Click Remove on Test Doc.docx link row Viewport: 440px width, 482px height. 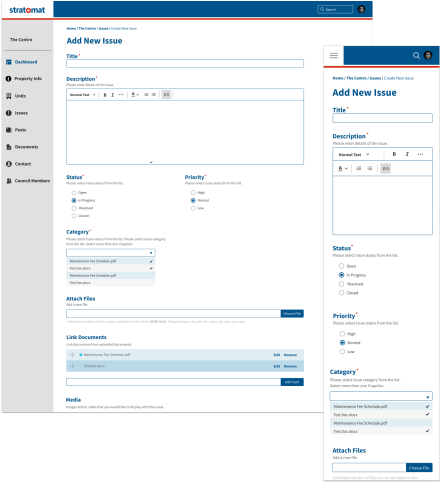tap(290, 366)
